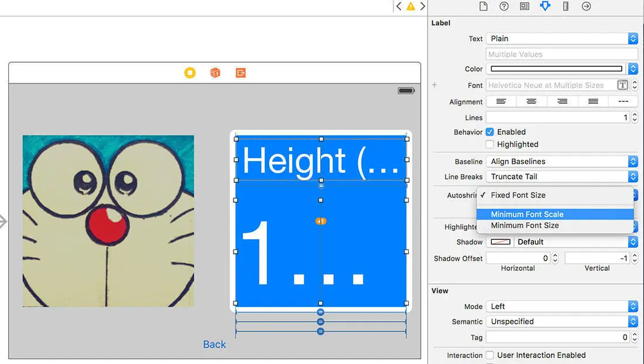644x364 pixels.
Task: Click the Horizontal shadow offset field
Action: point(519,258)
